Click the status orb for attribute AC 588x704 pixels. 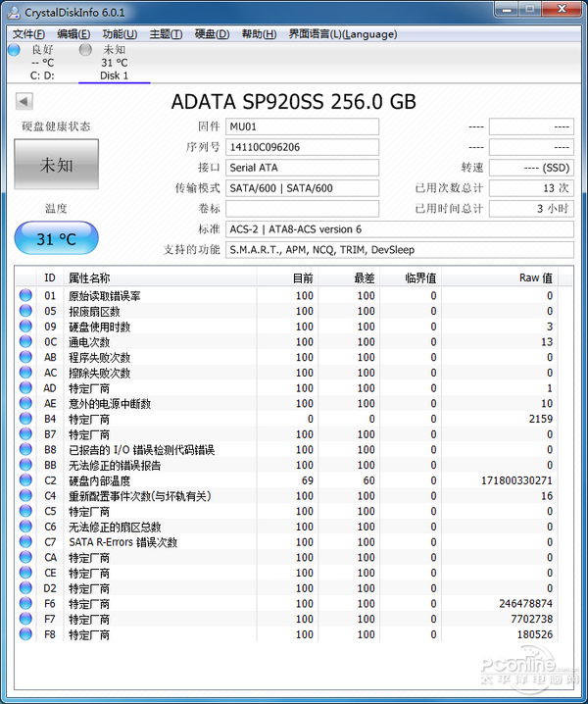click(x=25, y=373)
